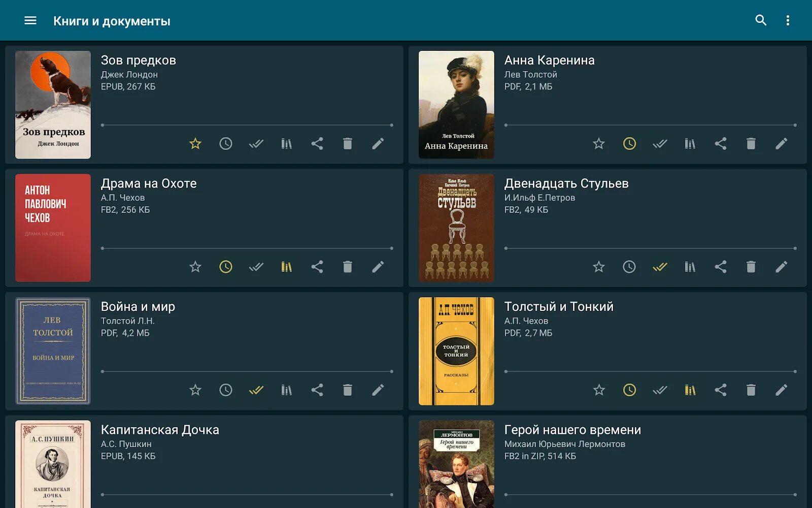Image resolution: width=812 pixels, height=508 pixels.
Task: Add 'Война и мир' to a collection
Action: pos(287,390)
